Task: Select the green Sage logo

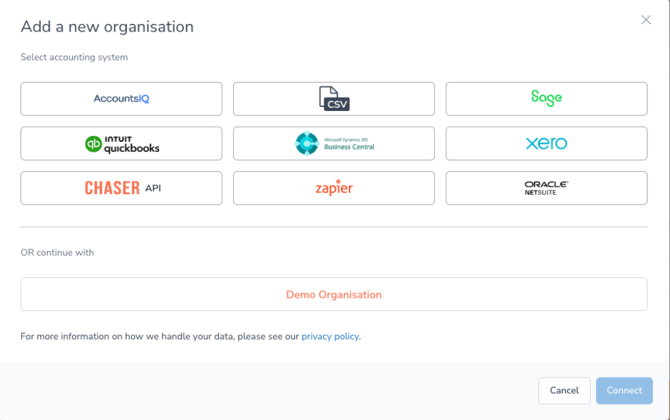Action: click(x=546, y=98)
